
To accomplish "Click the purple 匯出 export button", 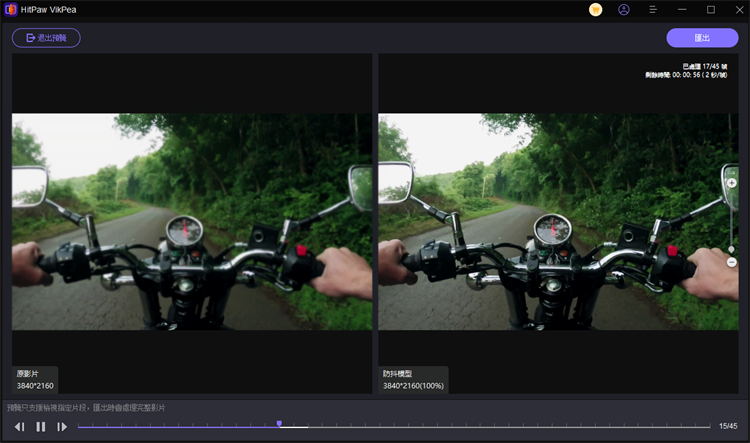I will 702,38.
